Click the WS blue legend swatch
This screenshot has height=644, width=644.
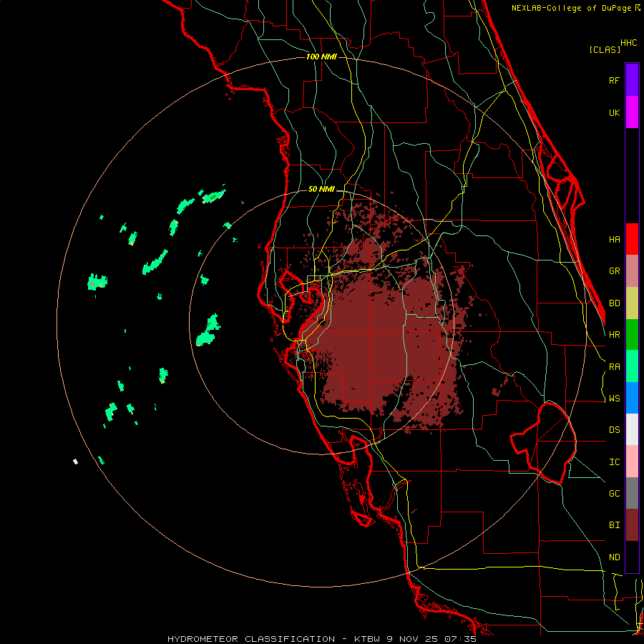coord(632,398)
